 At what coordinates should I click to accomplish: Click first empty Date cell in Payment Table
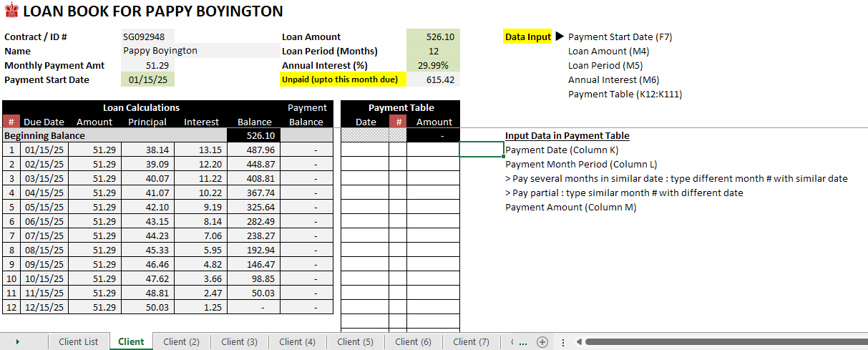coord(366,150)
